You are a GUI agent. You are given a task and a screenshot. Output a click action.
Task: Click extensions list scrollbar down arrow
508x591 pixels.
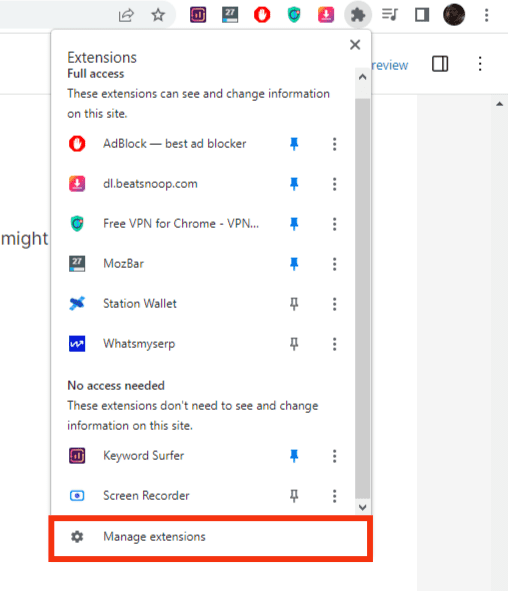pos(363,507)
